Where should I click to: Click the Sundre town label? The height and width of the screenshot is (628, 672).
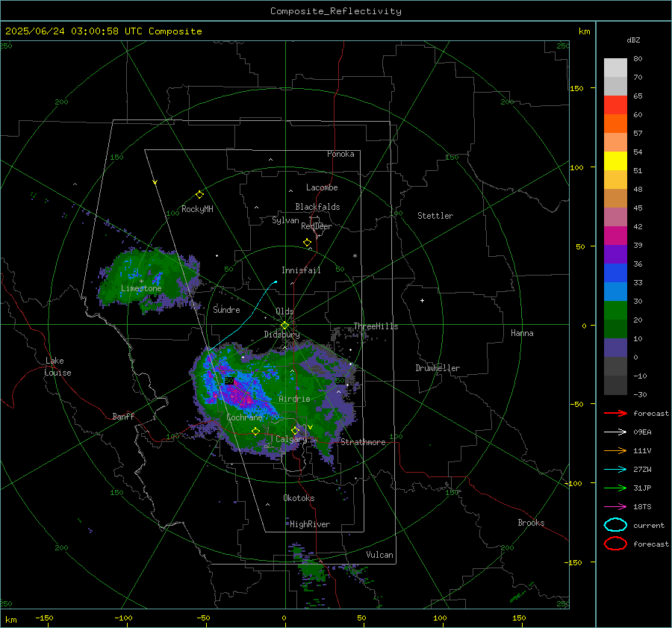[x=226, y=309]
